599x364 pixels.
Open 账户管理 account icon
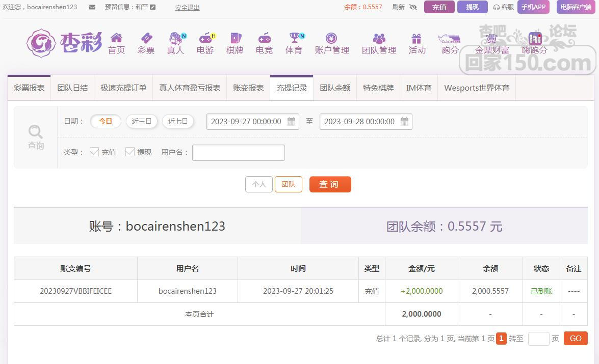point(331,38)
